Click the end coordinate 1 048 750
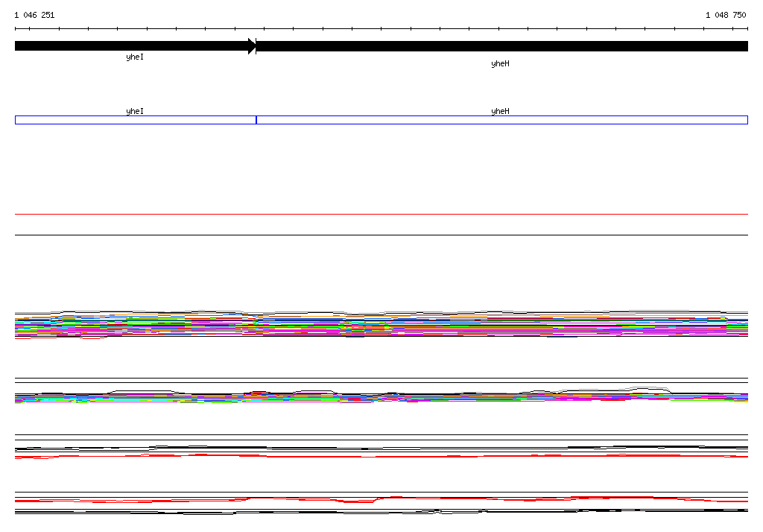The height and width of the screenshot is (532, 763). click(x=726, y=15)
